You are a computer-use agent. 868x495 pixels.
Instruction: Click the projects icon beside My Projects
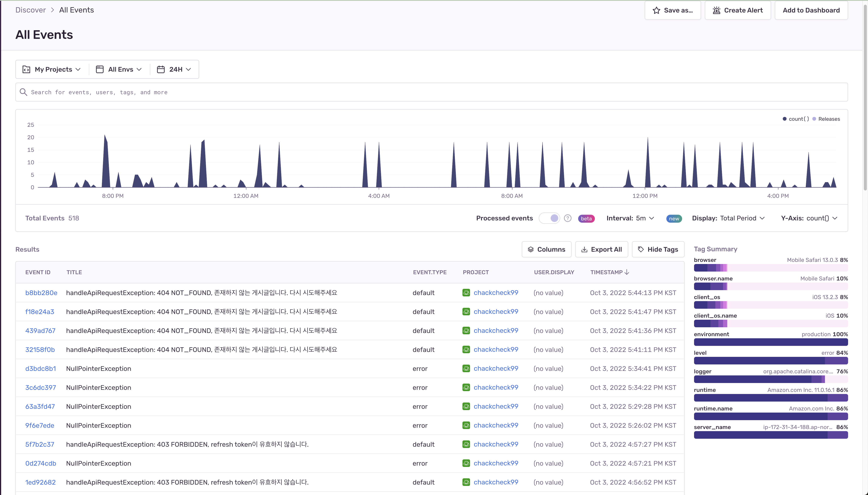(x=27, y=69)
